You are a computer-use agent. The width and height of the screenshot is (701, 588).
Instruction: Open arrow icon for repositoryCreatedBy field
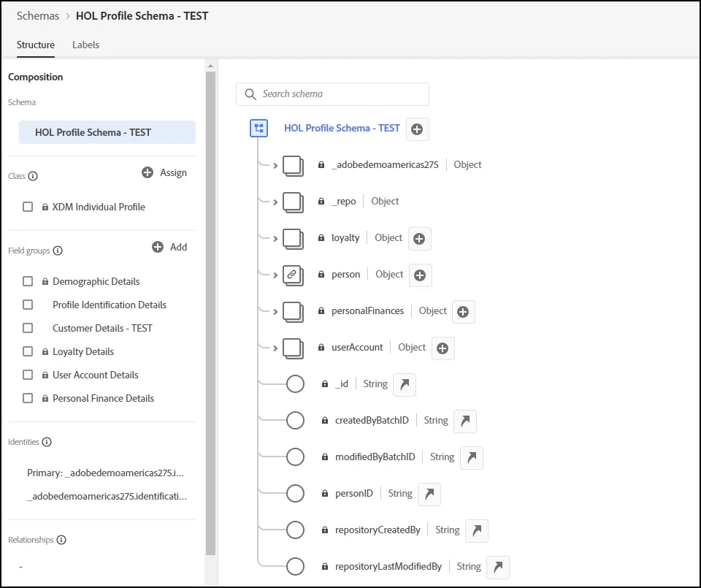tap(477, 531)
